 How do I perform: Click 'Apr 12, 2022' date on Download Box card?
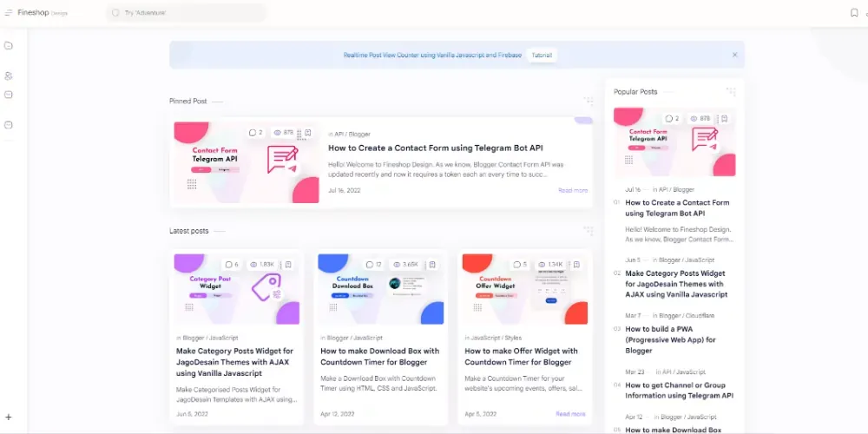[x=338, y=414]
